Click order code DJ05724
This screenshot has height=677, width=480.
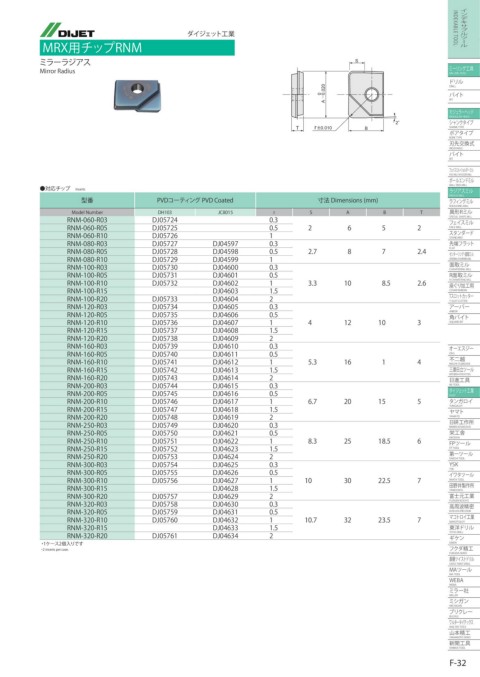pyautogui.click(x=165, y=220)
